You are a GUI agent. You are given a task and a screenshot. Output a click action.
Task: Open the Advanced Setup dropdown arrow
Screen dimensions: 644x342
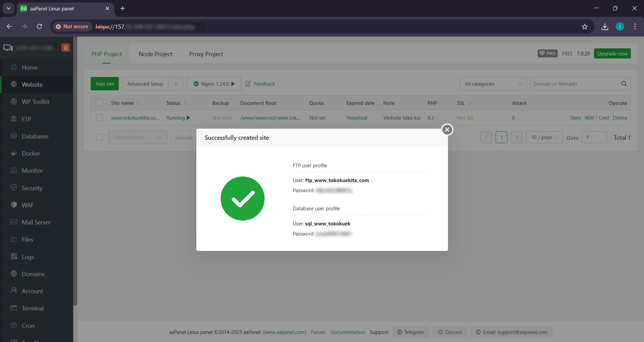click(x=176, y=84)
